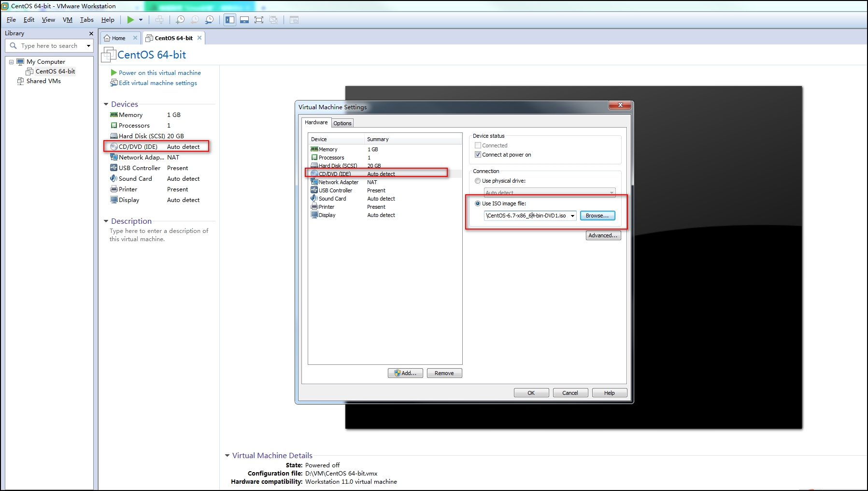Click the Browse... button
Viewport: 868px width, 491px height.
(598, 216)
